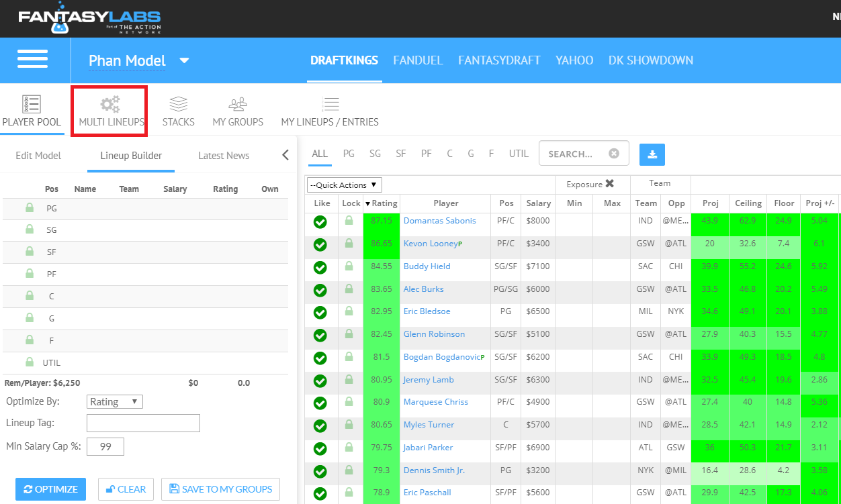Lock Eric Bledsoe in lineups
Viewport: 841px width, 504px height.
348,311
